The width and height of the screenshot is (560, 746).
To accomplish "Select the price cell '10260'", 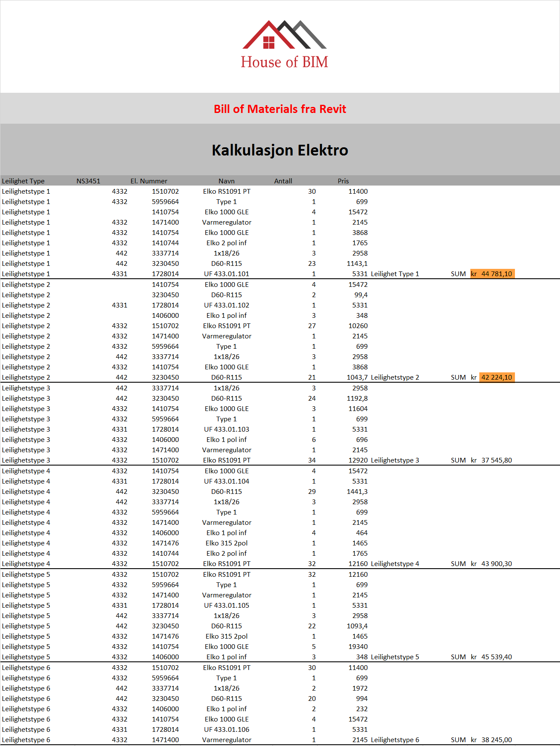I will 358,326.
